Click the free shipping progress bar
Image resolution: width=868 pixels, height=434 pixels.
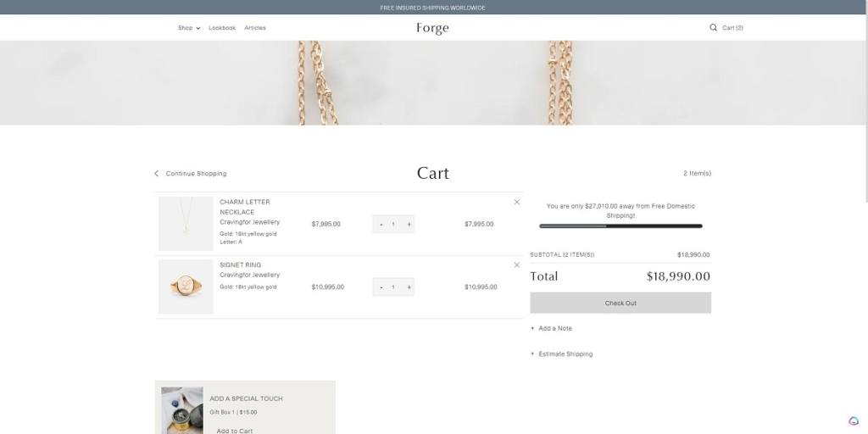[620, 226]
